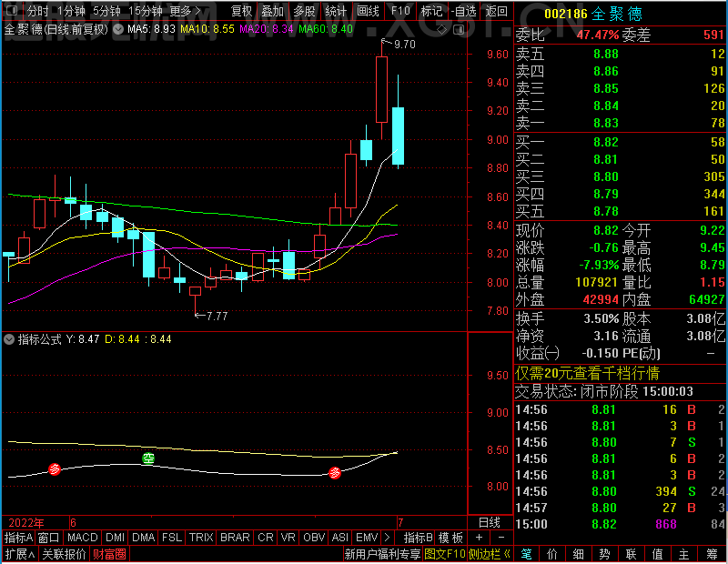Select the 值 value tab
This screenshot has width=728, height=564.
pyautogui.click(x=657, y=554)
